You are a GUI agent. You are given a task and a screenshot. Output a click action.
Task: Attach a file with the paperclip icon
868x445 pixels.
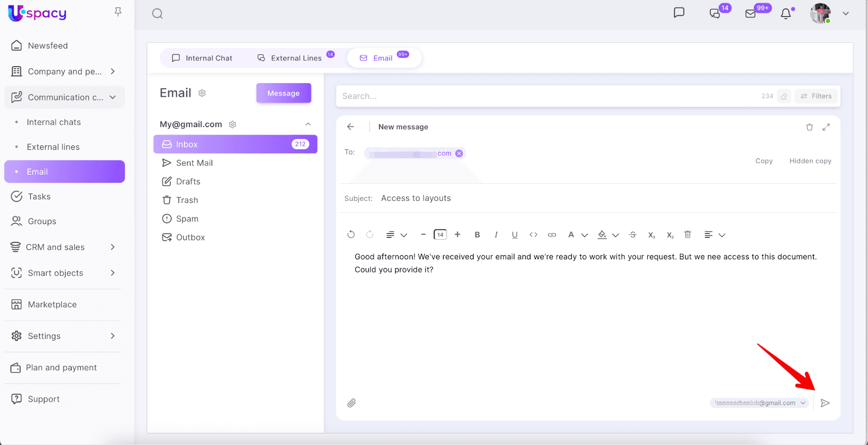[x=352, y=403]
